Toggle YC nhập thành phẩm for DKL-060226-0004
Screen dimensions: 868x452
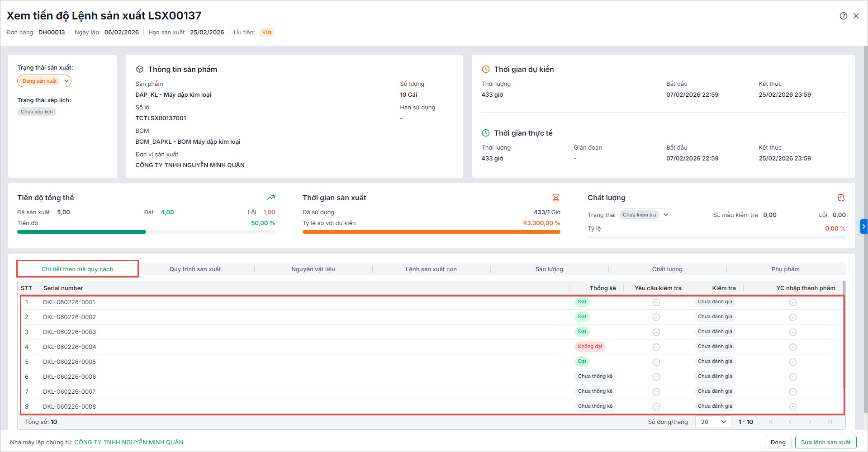(792, 347)
